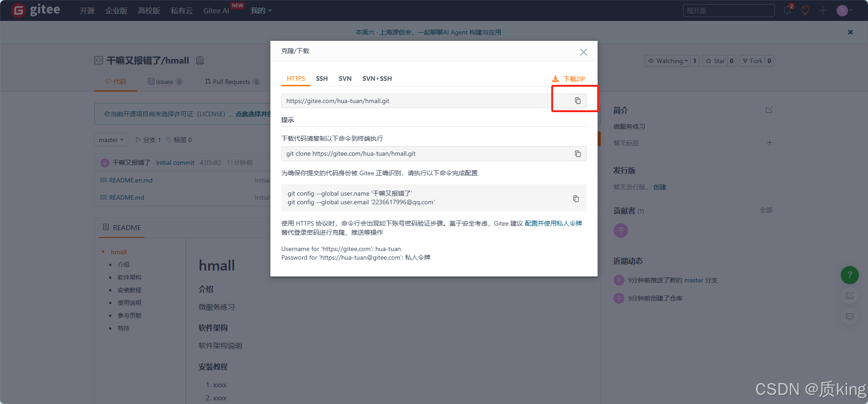Open Gitee AI page

[216, 10]
